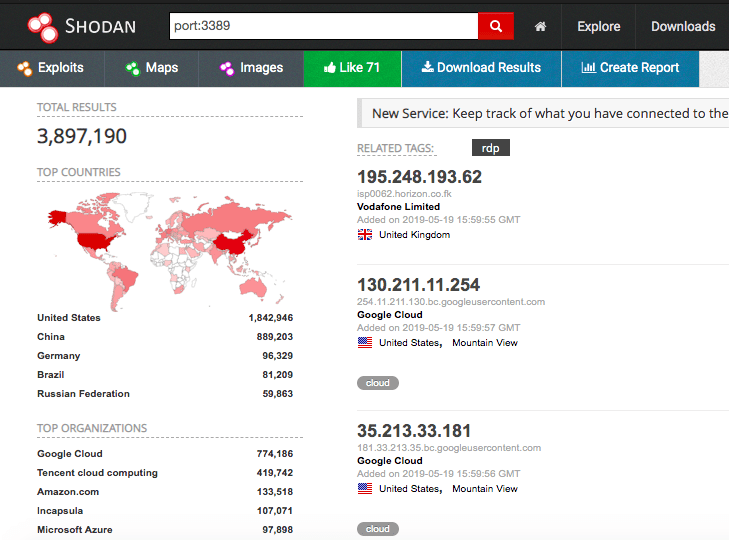Click Mountain View under 130.211.11.254
Image resolution: width=729 pixels, height=540 pixels.
pyautogui.click(x=485, y=343)
